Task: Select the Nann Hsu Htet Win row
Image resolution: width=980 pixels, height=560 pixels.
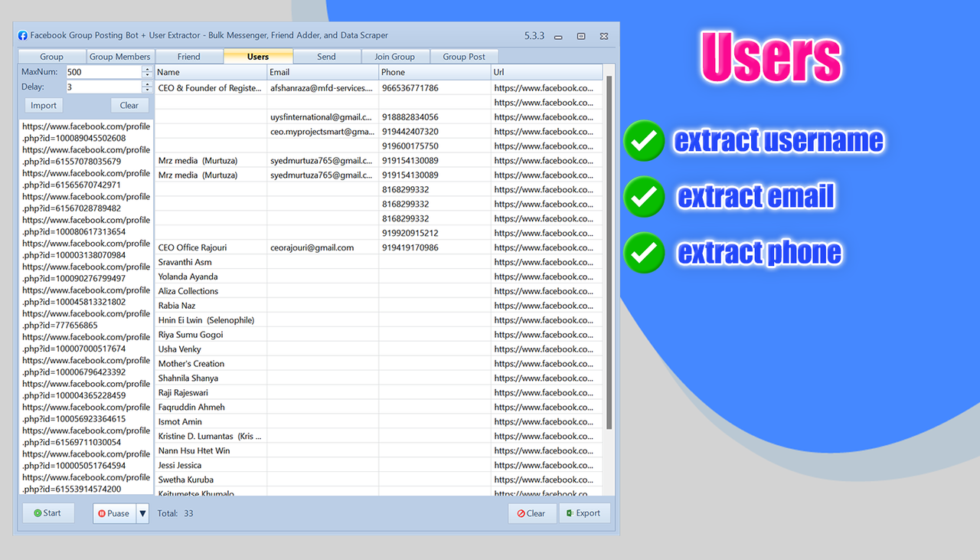Action: coord(379,451)
